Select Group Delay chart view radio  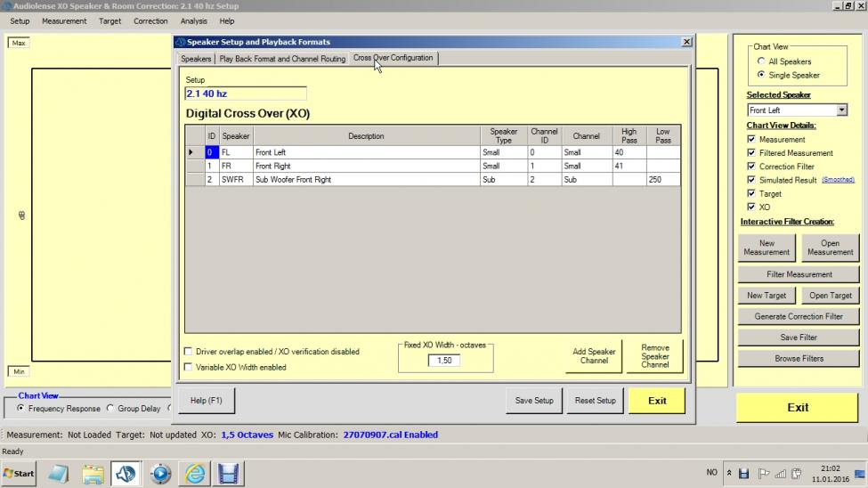point(110,408)
